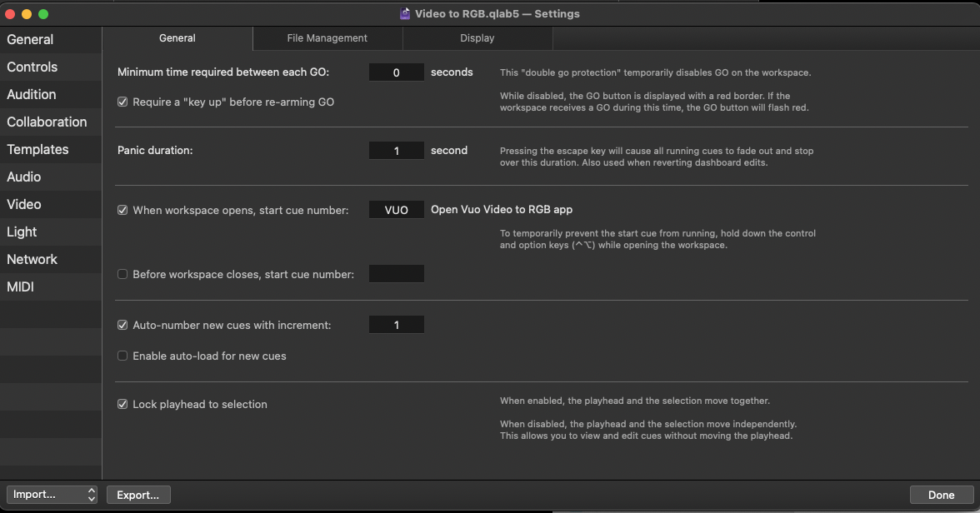The height and width of the screenshot is (513, 980).
Task: Enable auto-load for new cues
Action: (x=122, y=356)
